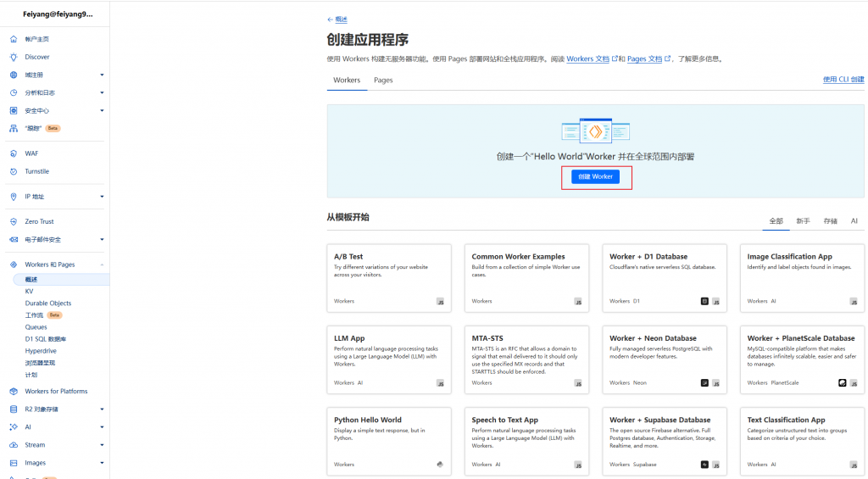Select the 存储 template filter tab
This screenshot has width=868, height=479.
point(831,221)
